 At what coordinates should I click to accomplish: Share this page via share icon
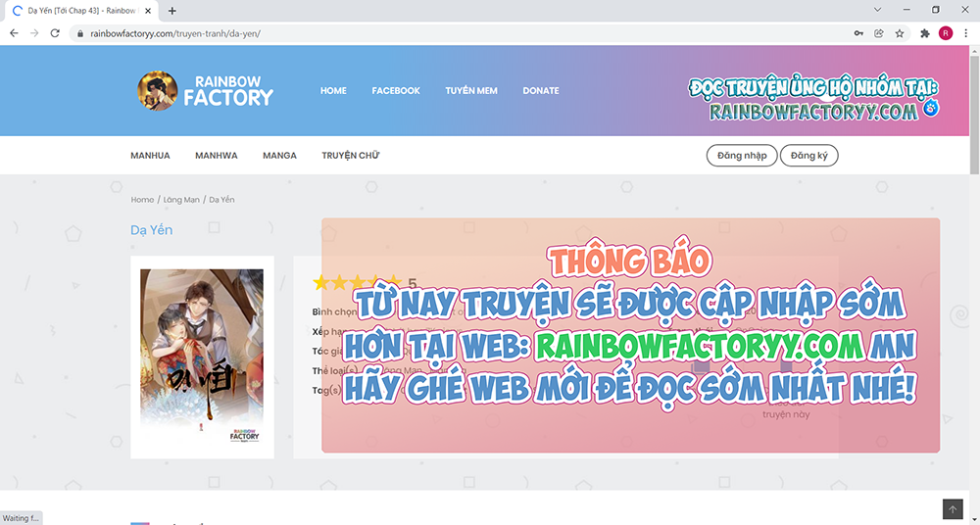tap(879, 32)
